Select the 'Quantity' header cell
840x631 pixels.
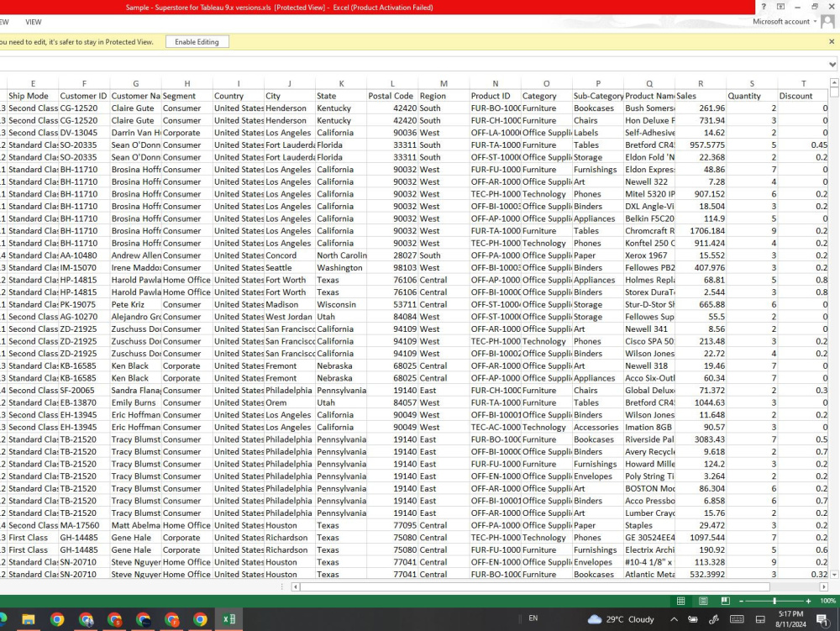(752, 96)
